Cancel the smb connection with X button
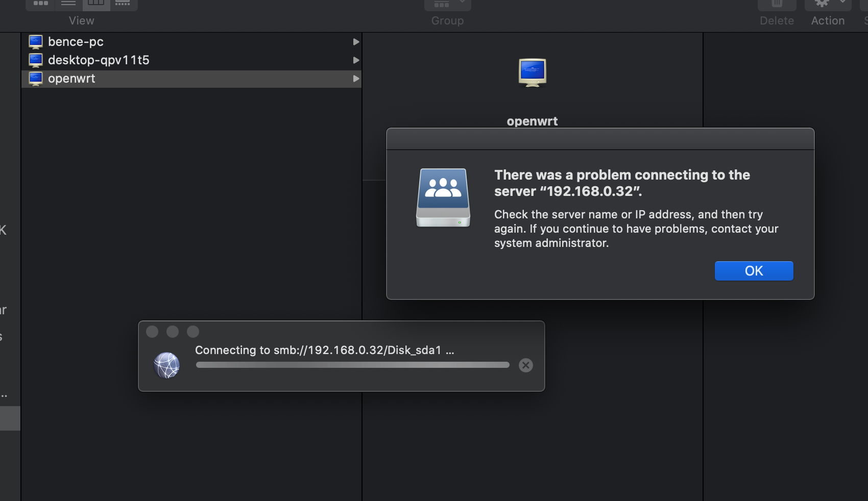 coord(525,365)
